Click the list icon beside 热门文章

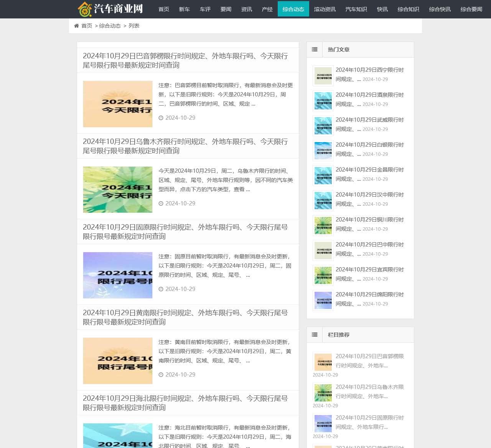[315, 50]
